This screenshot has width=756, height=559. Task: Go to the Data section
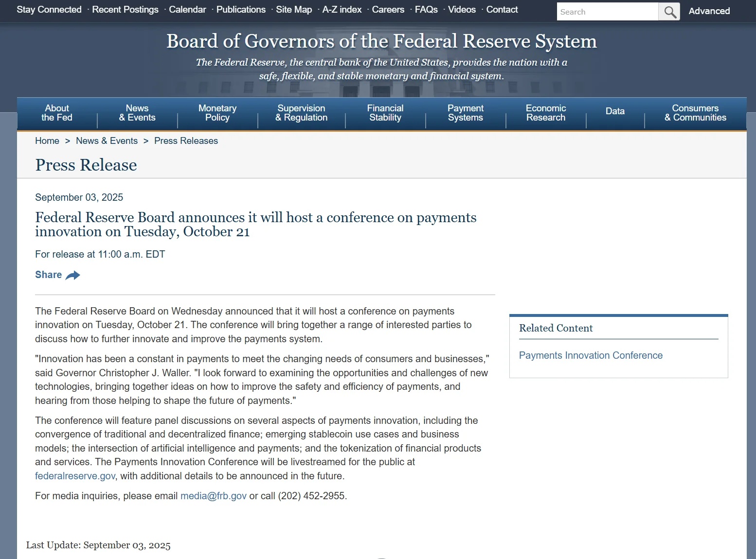point(615,111)
